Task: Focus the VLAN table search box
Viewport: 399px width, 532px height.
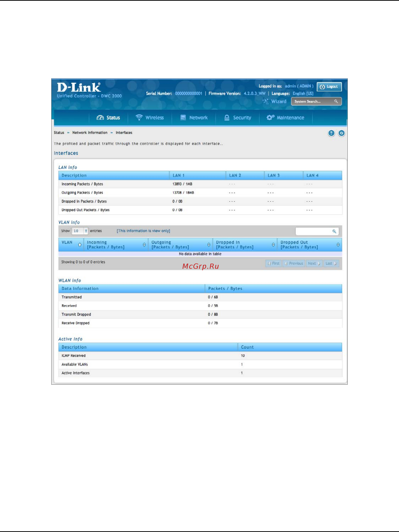Action: [x=317, y=231]
